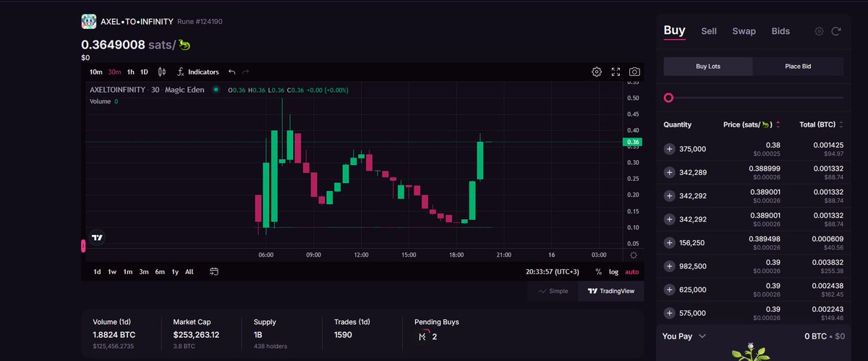The height and width of the screenshot is (361, 868).
Task: Click the Rune #124190 label
Action: pyautogui.click(x=200, y=22)
